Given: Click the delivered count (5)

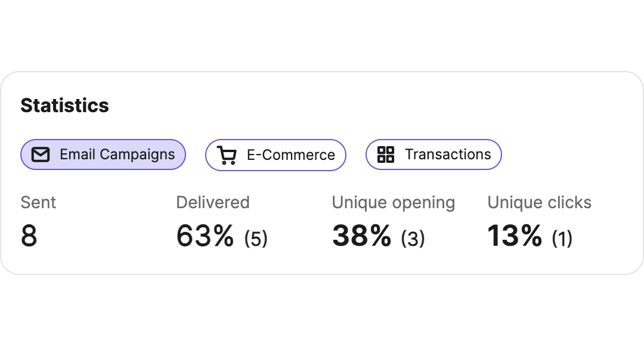Looking at the screenshot, I should (x=256, y=239).
